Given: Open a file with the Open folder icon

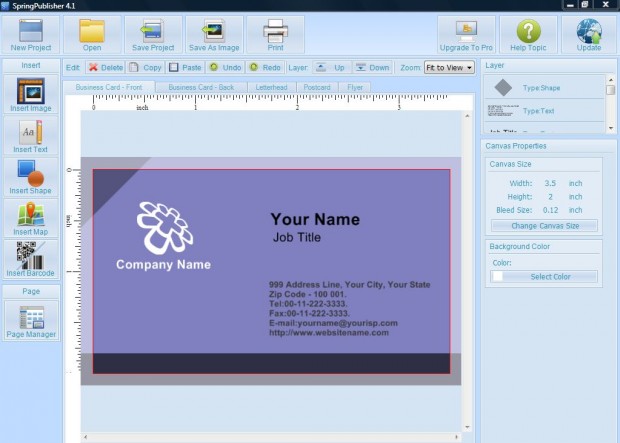Looking at the screenshot, I should coord(92,32).
